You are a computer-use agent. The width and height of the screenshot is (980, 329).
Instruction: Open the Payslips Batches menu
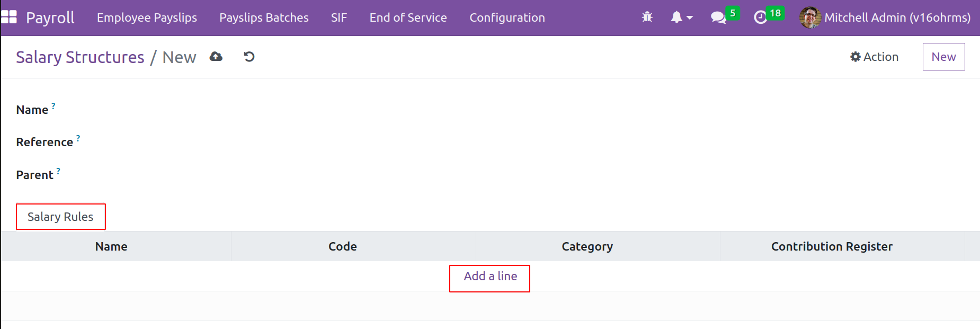pos(264,17)
